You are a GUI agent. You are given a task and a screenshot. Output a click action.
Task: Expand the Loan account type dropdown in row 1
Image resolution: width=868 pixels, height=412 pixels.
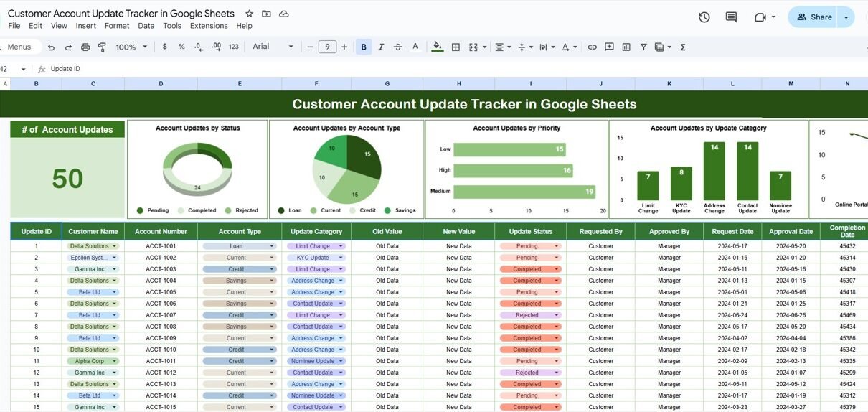pos(271,246)
